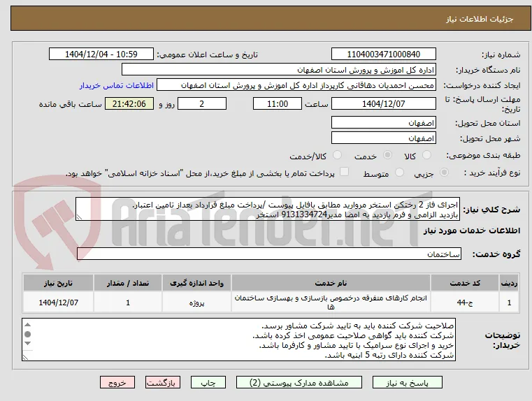Image resolution: width=532 pixels, height=401 pixels.
Task: Click the buyer notes scroll down arrow
Action: [28, 344]
